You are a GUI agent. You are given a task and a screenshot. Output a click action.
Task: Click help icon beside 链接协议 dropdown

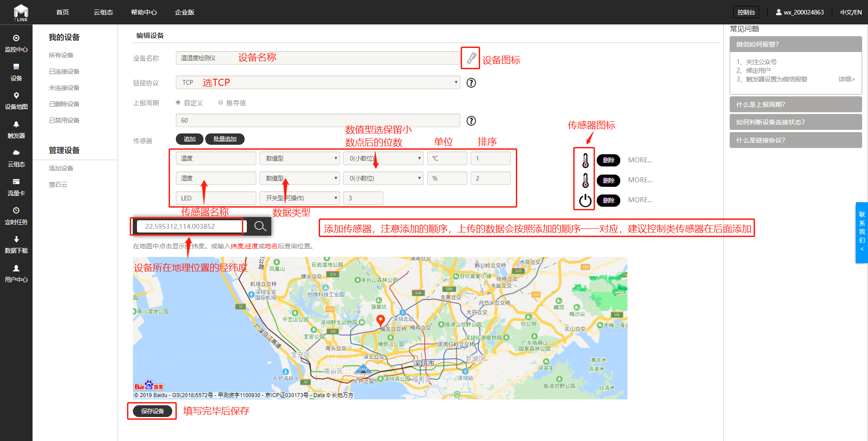click(471, 83)
